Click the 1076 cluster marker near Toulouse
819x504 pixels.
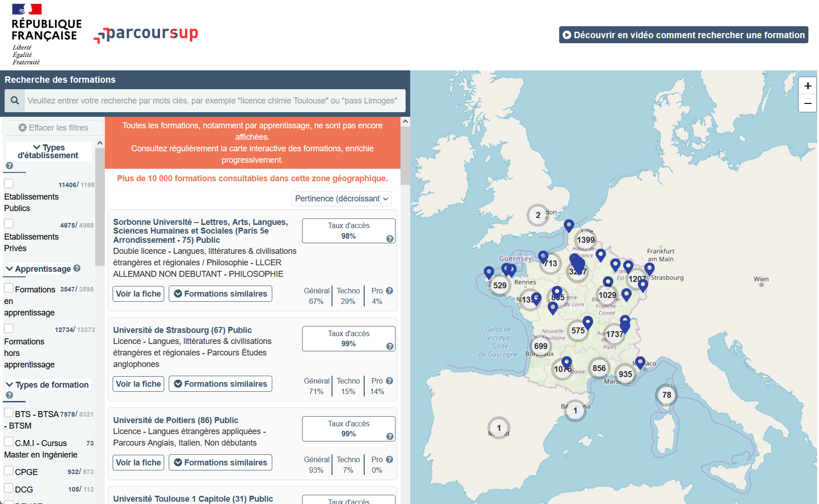coord(562,369)
